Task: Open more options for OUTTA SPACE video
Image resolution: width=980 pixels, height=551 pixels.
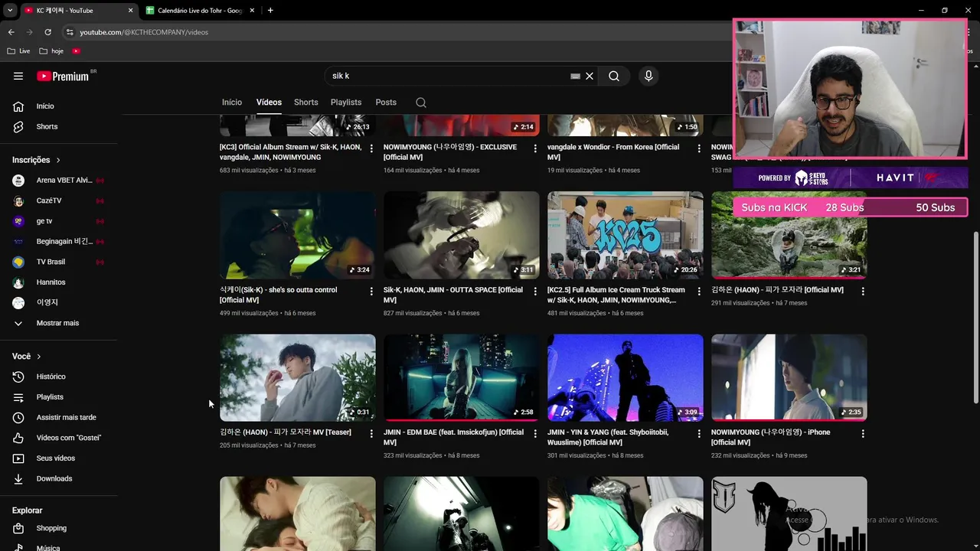Action: [535, 292]
